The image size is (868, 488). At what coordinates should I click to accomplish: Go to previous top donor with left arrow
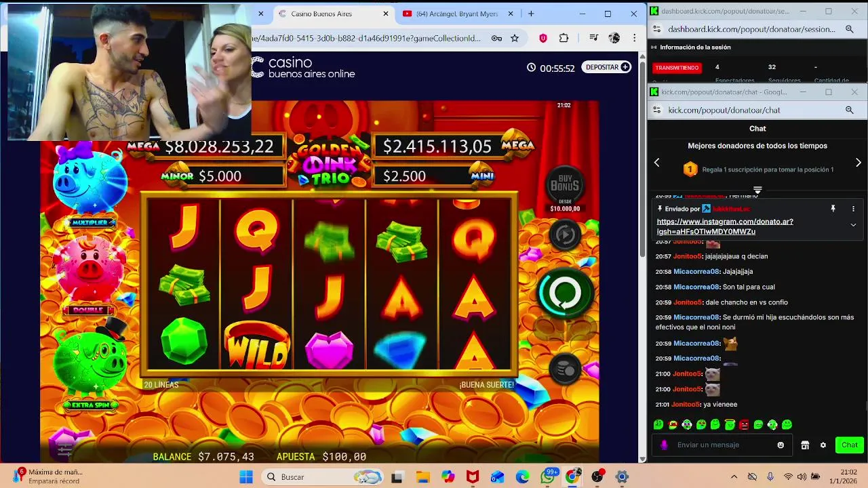[656, 163]
